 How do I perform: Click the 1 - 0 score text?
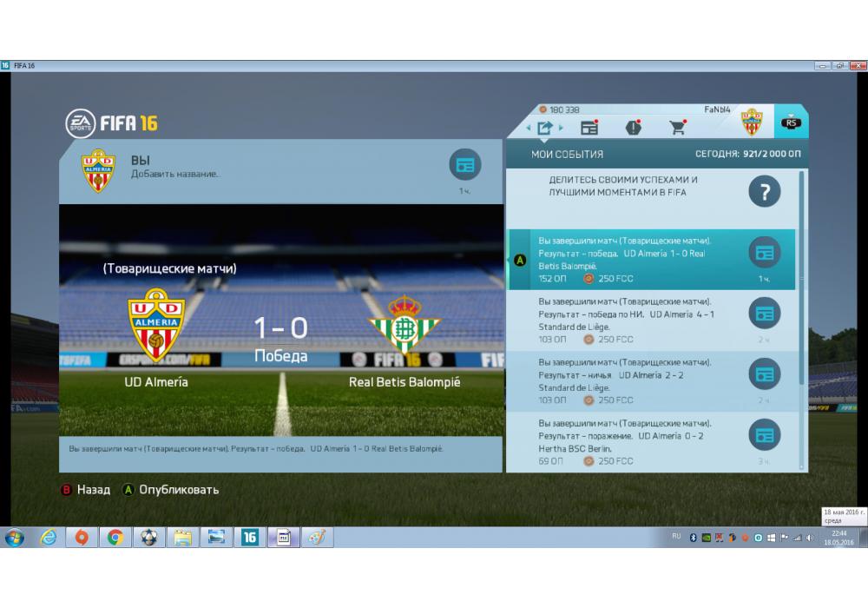[280, 327]
